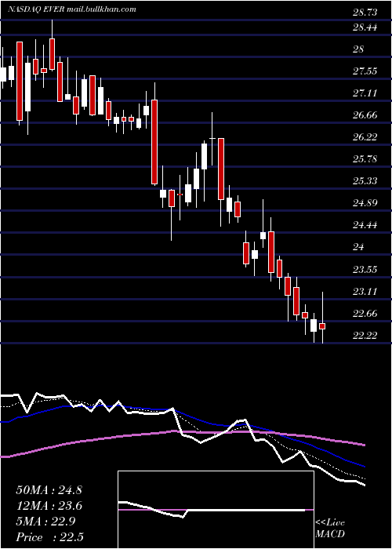The image size is (392, 549).
Task: Select the 22.66 price axis label
Action: (x=365, y=314)
